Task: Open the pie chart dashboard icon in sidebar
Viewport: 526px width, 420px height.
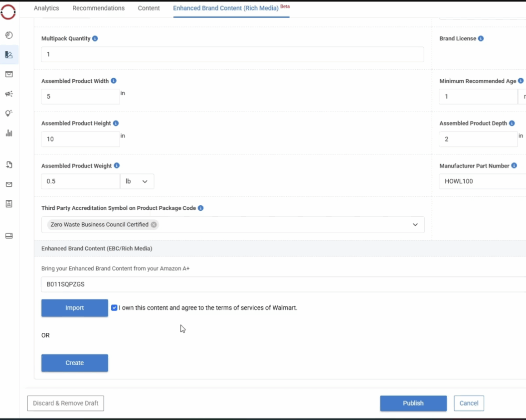Action: pyautogui.click(x=8, y=35)
